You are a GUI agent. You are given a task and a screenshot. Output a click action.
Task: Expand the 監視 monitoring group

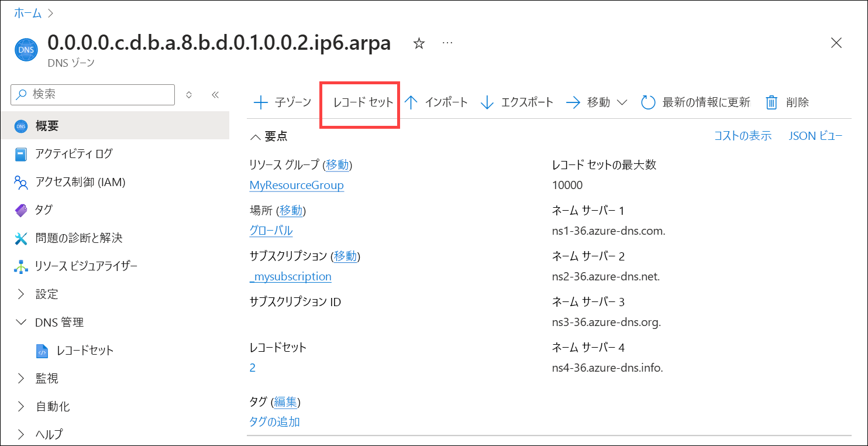(21, 378)
